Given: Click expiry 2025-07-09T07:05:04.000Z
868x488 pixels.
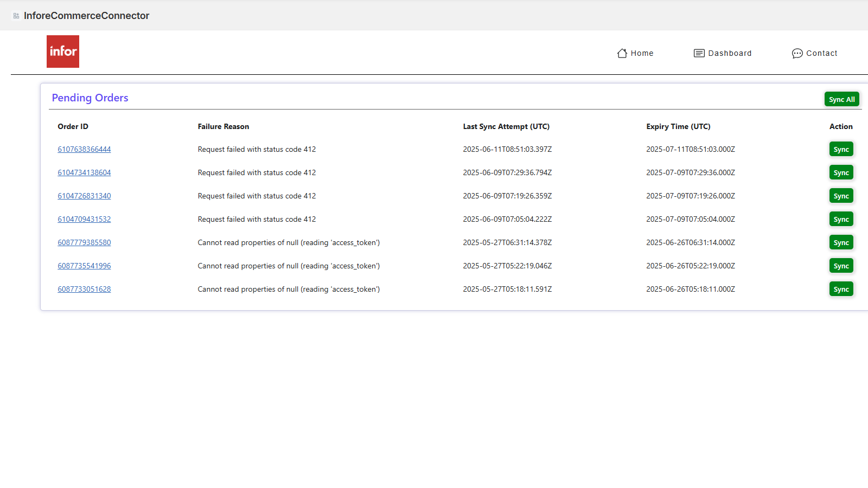Looking at the screenshot, I should coord(691,219).
